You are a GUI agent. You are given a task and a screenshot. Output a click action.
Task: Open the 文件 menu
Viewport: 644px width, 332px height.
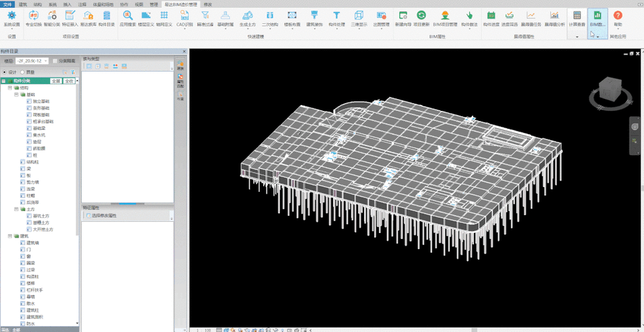point(7,4)
